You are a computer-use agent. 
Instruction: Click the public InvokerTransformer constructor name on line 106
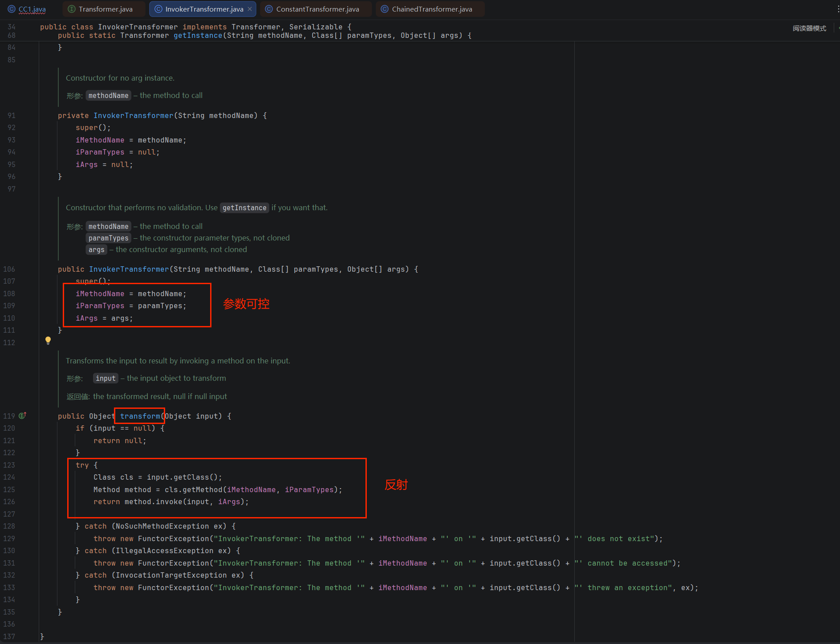point(129,269)
